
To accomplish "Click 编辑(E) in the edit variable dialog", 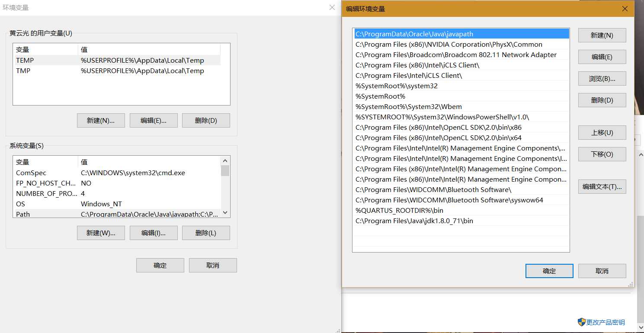I will (x=602, y=57).
